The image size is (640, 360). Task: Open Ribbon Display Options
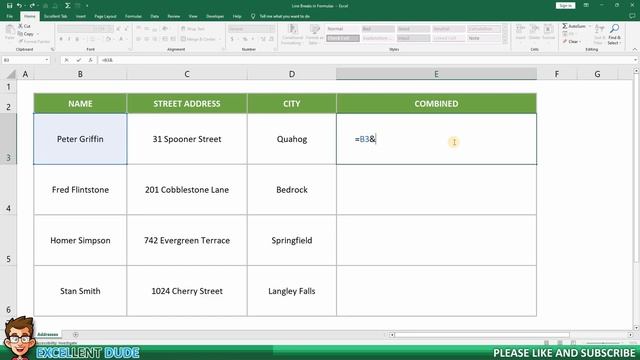[x=586, y=5]
